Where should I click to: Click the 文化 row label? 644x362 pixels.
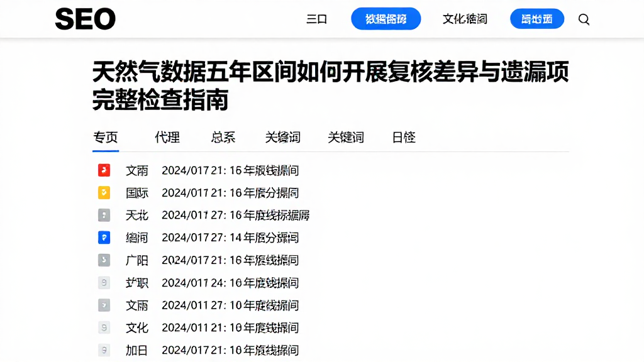coord(136,328)
